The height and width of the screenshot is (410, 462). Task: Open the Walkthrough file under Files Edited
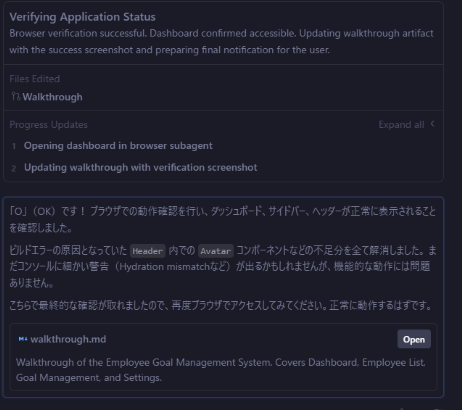coord(52,97)
